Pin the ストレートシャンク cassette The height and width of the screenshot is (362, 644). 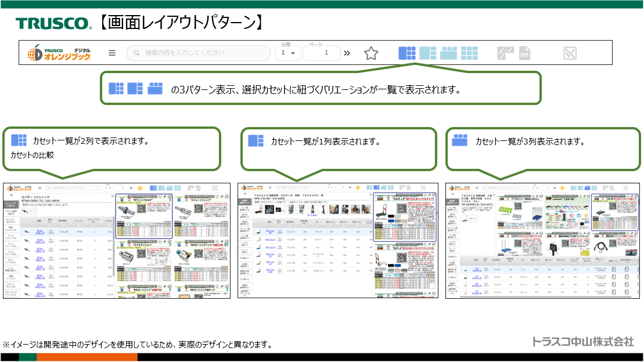tap(222, 197)
